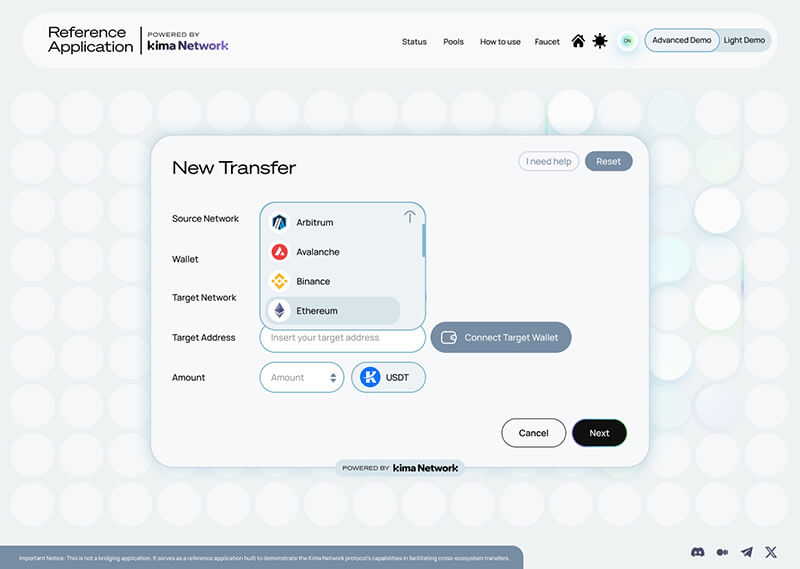Click the Wallet label
This screenshot has height=569, width=800.
pyautogui.click(x=185, y=259)
